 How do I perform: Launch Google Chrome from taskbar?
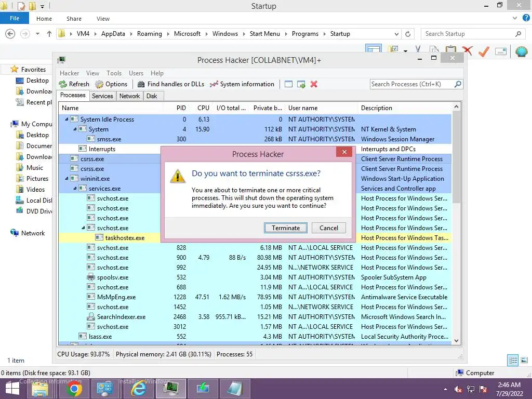click(73, 389)
